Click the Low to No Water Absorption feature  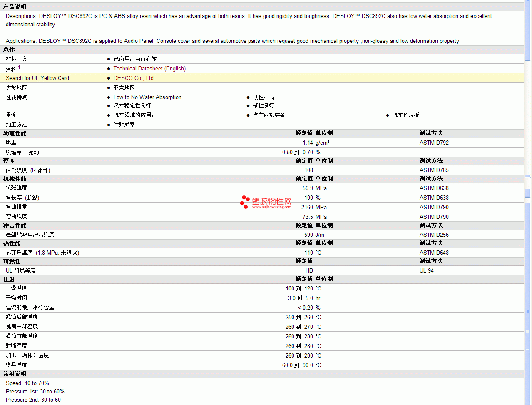[147, 97]
